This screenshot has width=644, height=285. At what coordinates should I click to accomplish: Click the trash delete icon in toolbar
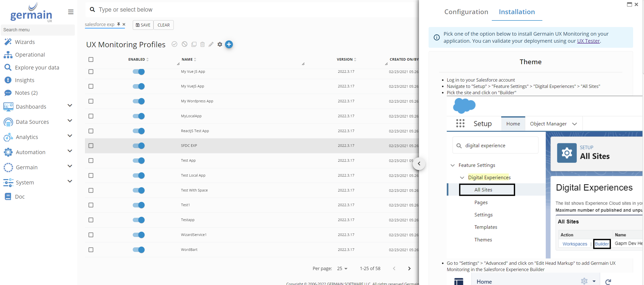pos(202,44)
